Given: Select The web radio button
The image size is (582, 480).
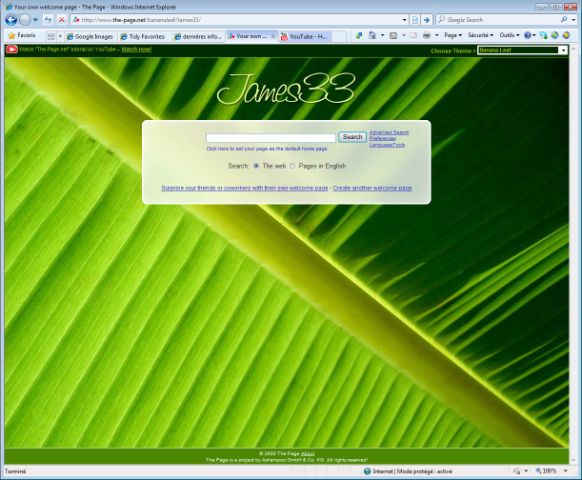Looking at the screenshot, I should click(256, 166).
